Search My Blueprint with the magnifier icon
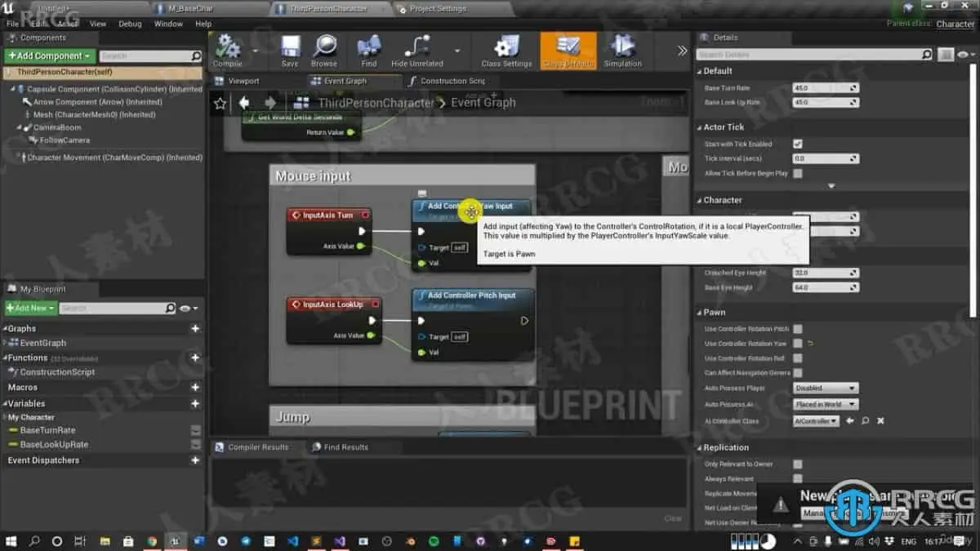The image size is (980, 551). pos(170,308)
